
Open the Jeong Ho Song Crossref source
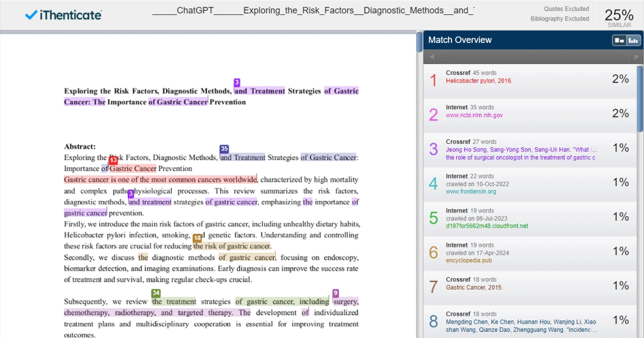tap(521, 154)
